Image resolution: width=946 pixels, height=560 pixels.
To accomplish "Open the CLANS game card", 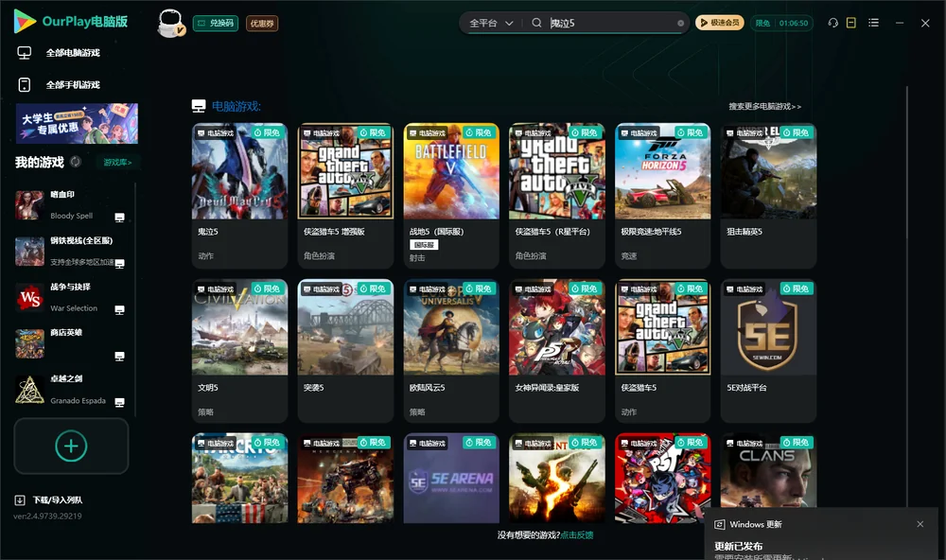I will pos(768,471).
